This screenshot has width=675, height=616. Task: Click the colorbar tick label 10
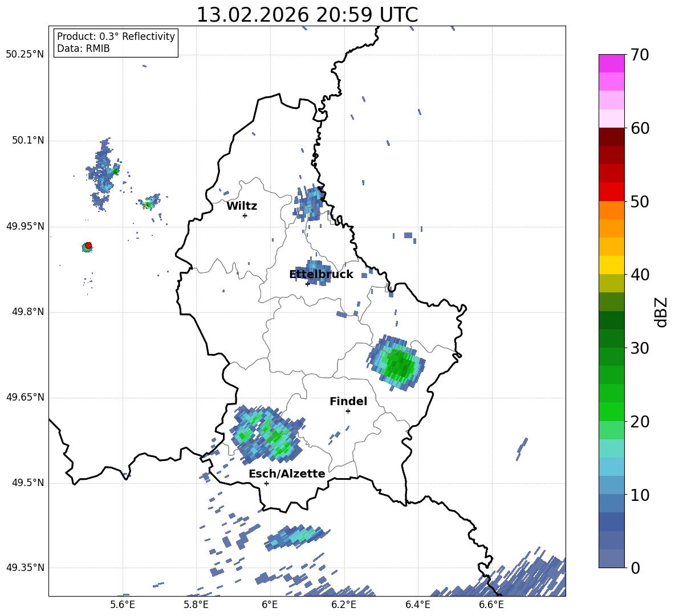640,495
